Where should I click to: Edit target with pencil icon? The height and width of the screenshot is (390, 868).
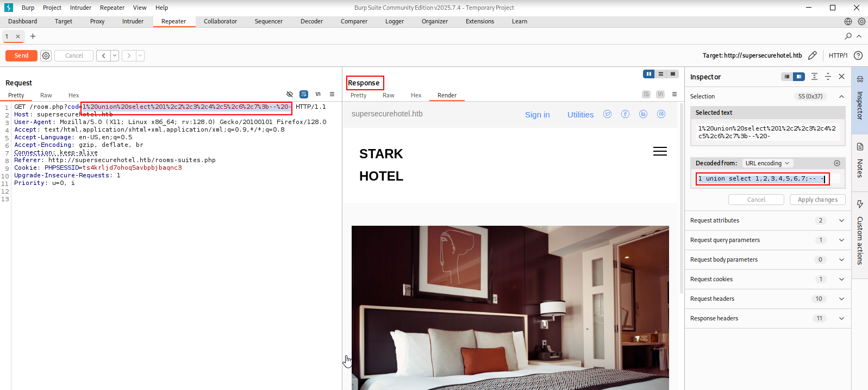click(812, 55)
